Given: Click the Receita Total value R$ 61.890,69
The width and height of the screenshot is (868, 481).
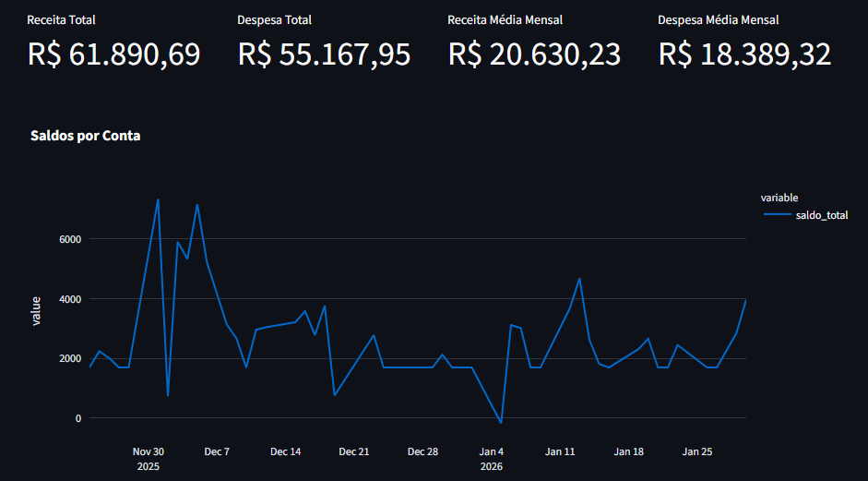Looking at the screenshot, I should point(113,54).
